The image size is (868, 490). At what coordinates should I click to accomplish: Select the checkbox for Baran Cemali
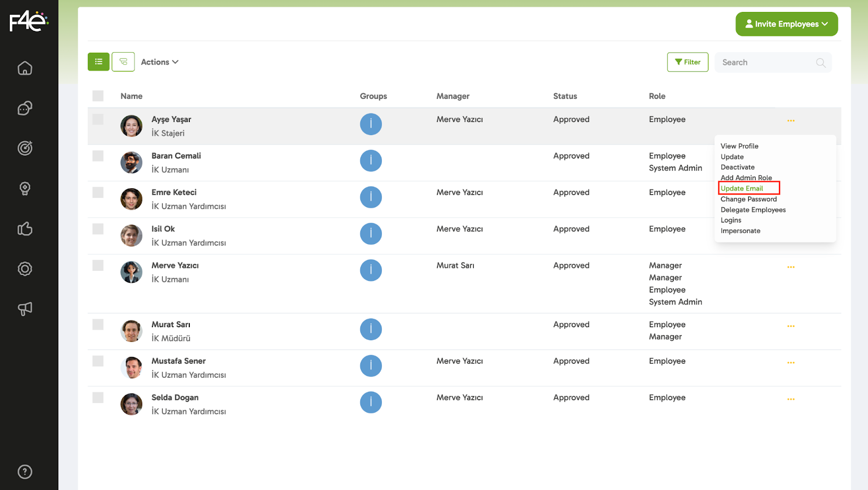(98, 156)
